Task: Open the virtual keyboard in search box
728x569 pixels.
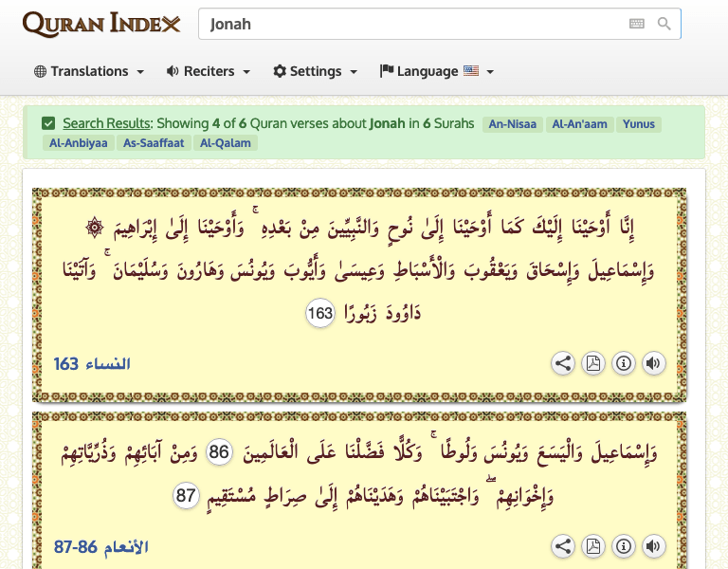Action: [x=637, y=24]
